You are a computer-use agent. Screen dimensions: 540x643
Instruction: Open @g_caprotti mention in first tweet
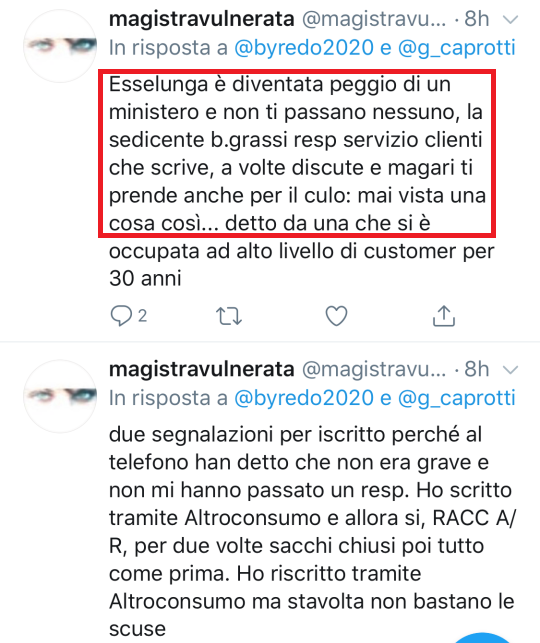pyautogui.click(x=456, y=48)
